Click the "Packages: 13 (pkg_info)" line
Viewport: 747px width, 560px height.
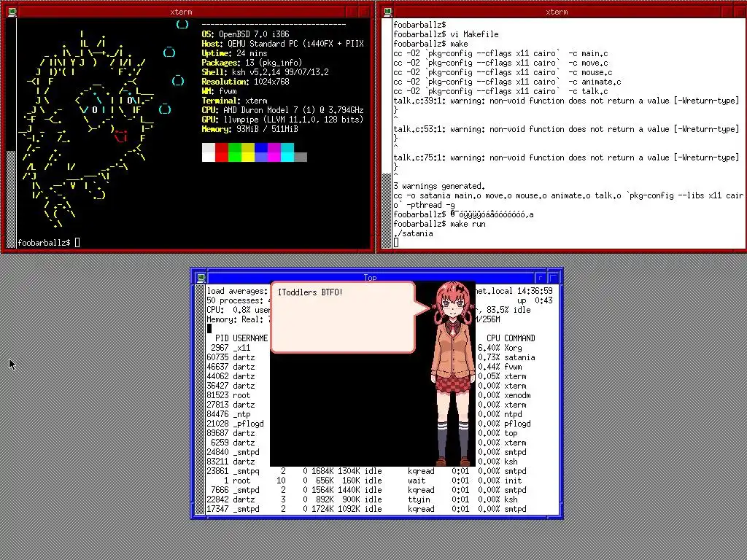tap(252, 63)
